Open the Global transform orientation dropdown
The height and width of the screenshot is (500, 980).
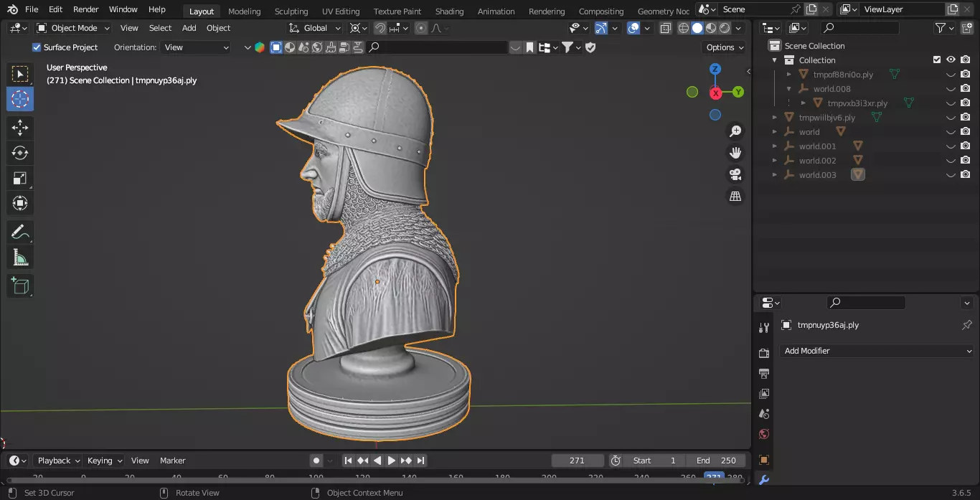click(316, 28)
